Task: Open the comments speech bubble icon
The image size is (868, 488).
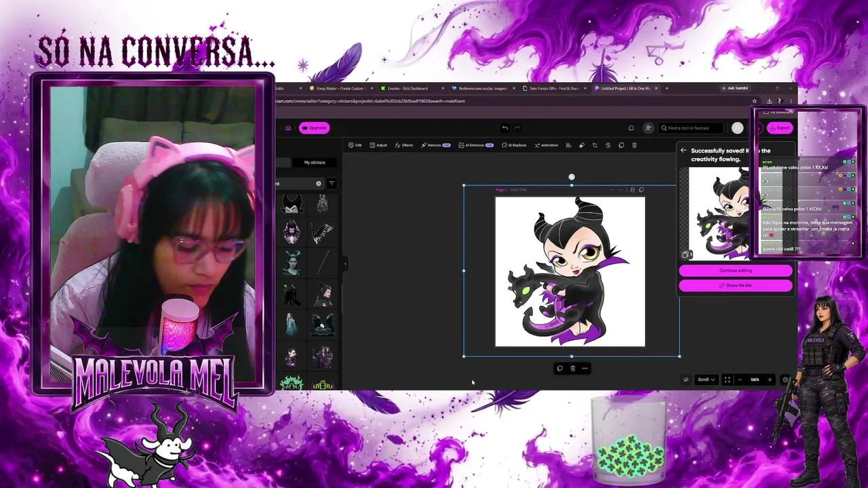Action: click(x=631, y=127)
